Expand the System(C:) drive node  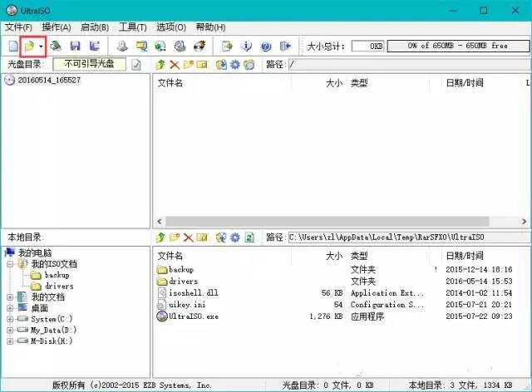(x=10, y=319)
